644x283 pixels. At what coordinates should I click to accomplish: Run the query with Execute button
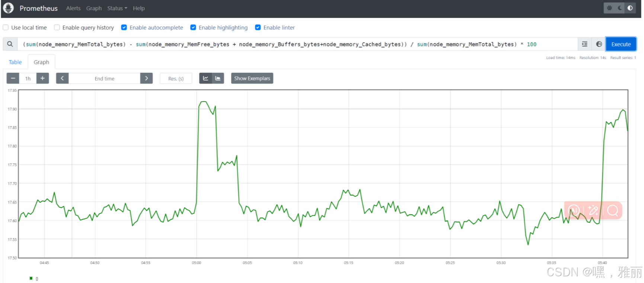coord(621,44)
